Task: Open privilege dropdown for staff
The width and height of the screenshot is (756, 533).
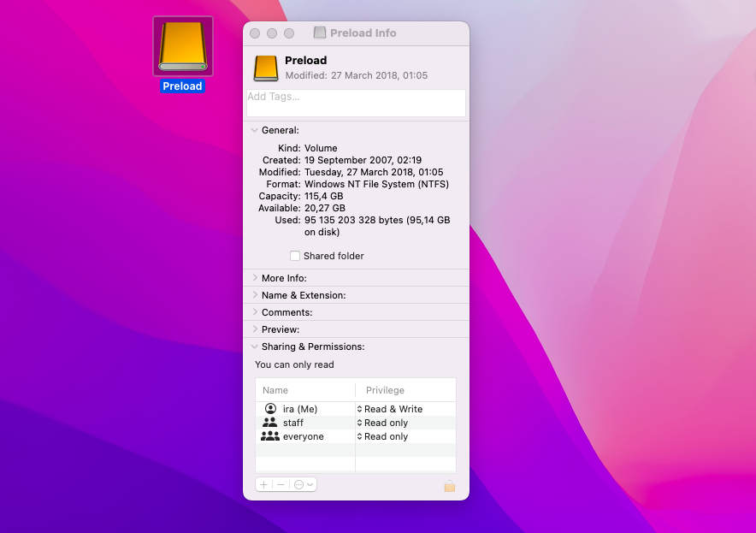Action: pos(382,423)
